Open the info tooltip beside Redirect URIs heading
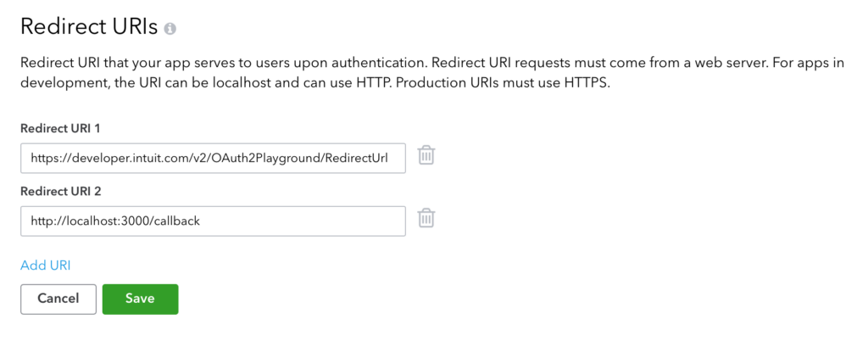Viewport: 868px width, 347px height. coord(170,29)
